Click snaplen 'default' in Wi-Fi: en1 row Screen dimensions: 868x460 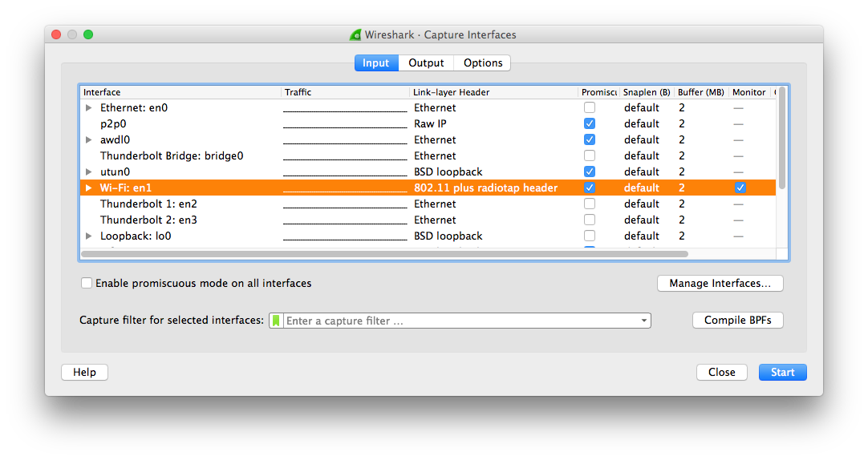point(642,188)
